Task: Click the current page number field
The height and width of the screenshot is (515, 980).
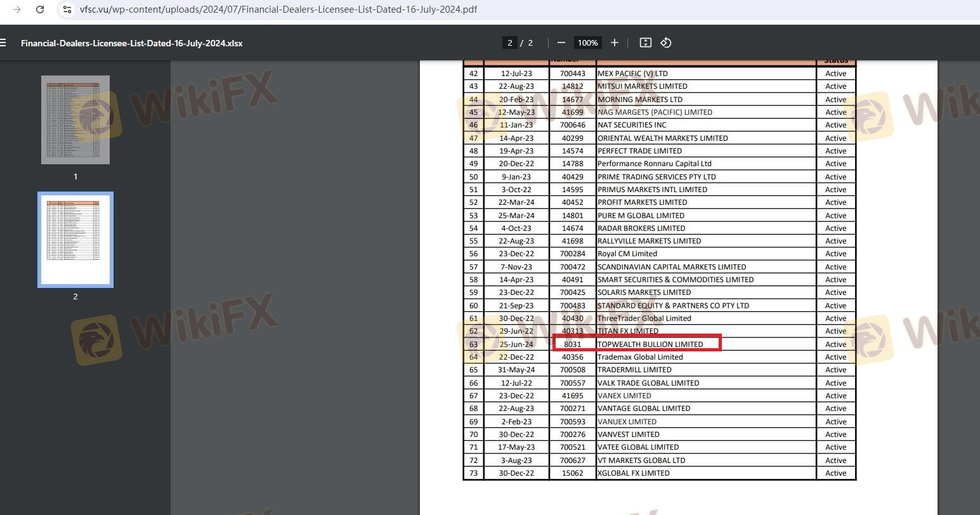Action: coord(509,42)
